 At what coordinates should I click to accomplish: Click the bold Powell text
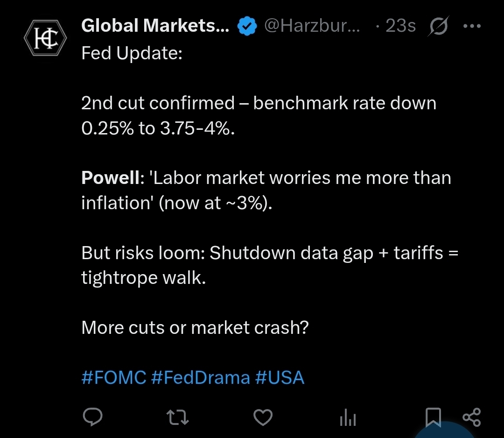coord(110,178)
